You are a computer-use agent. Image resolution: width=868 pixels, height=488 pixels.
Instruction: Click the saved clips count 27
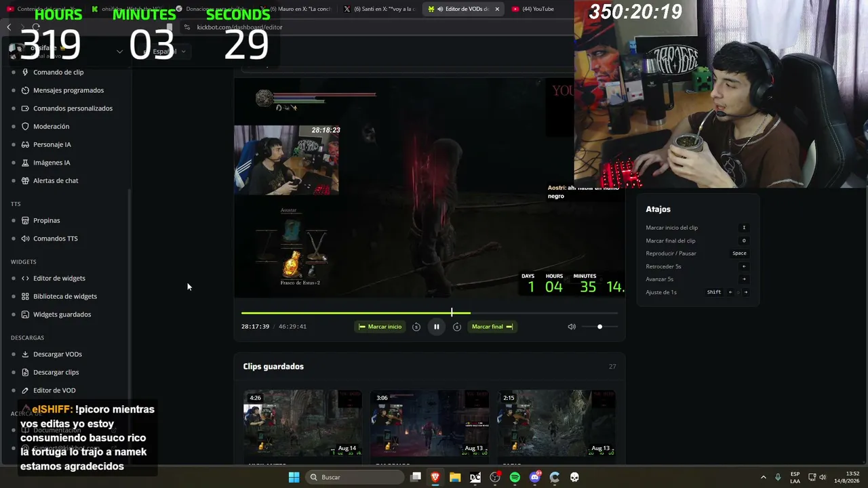tap(612, 367)
